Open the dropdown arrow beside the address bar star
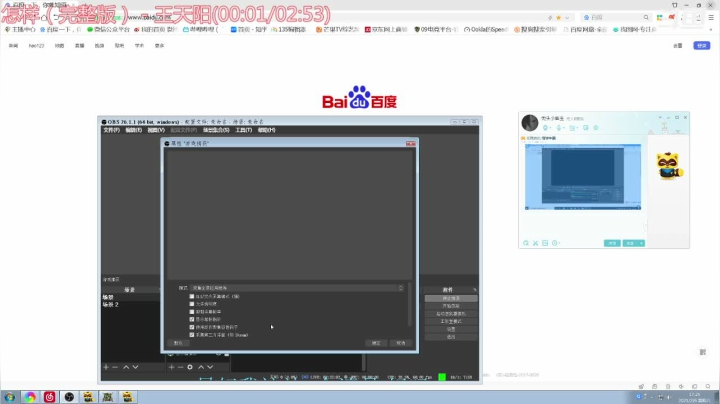Screen dimensions: 720x404 click(567, 17)
